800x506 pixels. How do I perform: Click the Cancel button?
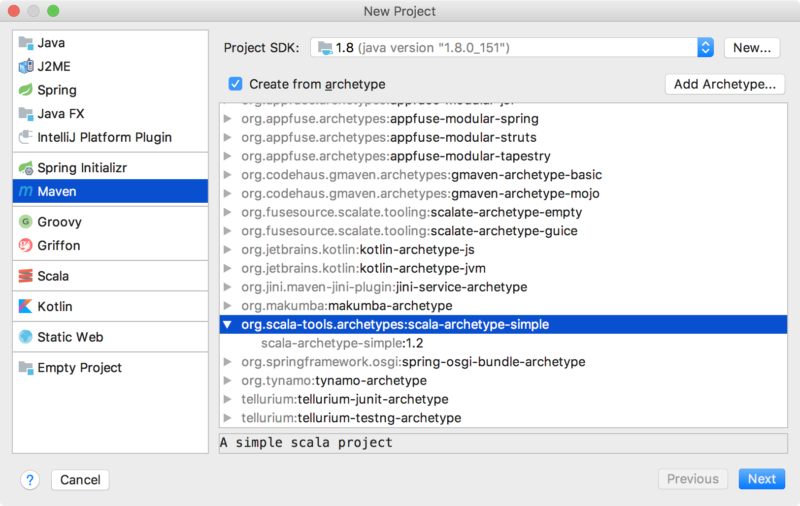[80, 480]
